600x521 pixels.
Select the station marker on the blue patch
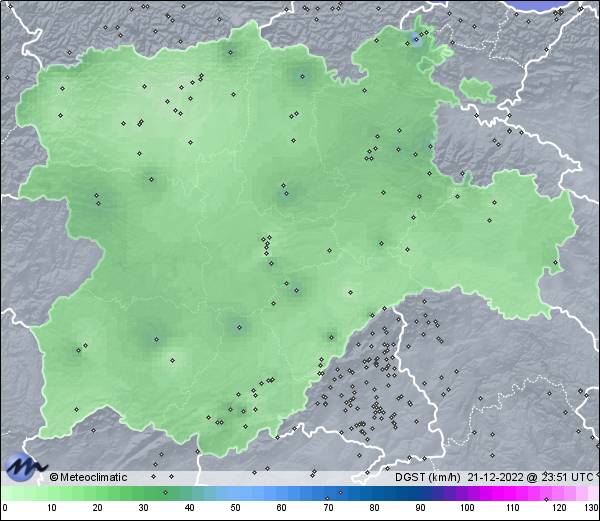(416, 39)
